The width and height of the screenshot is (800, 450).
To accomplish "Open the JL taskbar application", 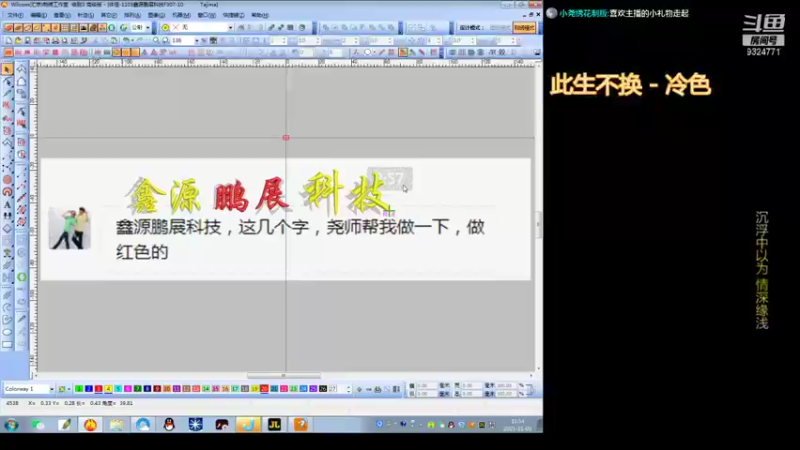I will [274, 424].
